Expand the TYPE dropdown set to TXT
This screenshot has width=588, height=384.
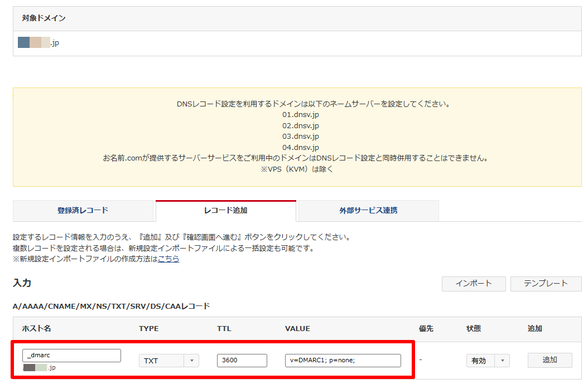(168, 361)
